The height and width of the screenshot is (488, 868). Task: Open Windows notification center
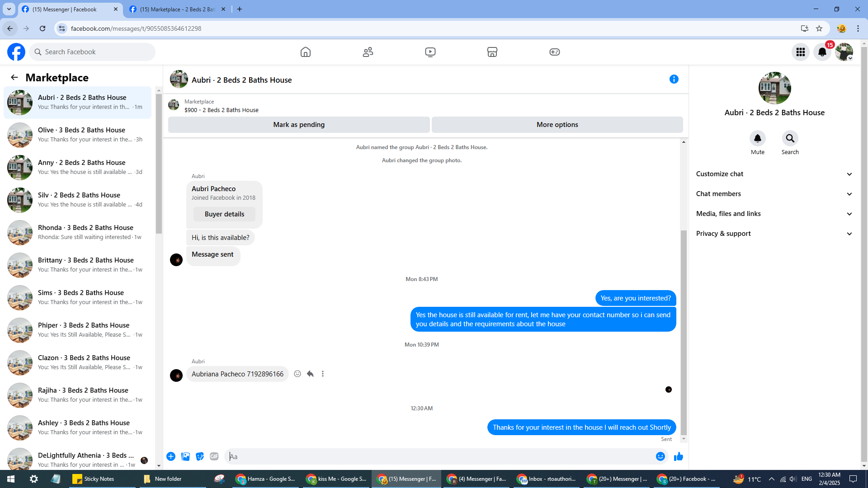click(853, 479)
